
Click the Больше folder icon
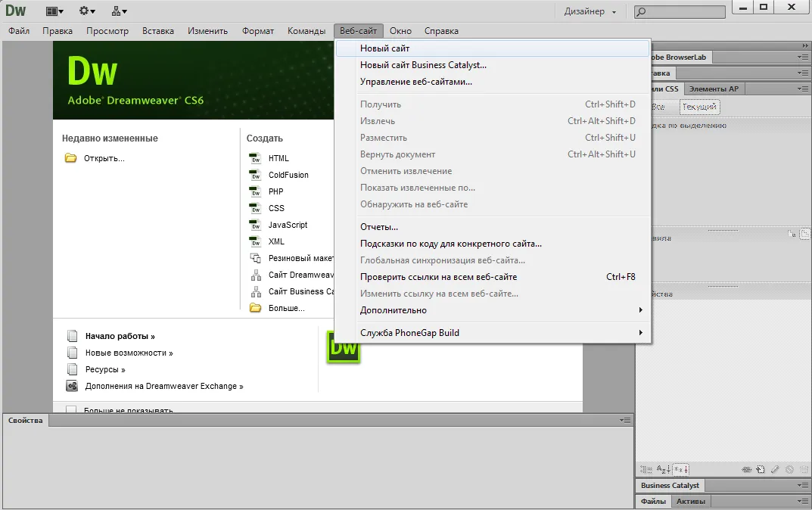[255, 308]
